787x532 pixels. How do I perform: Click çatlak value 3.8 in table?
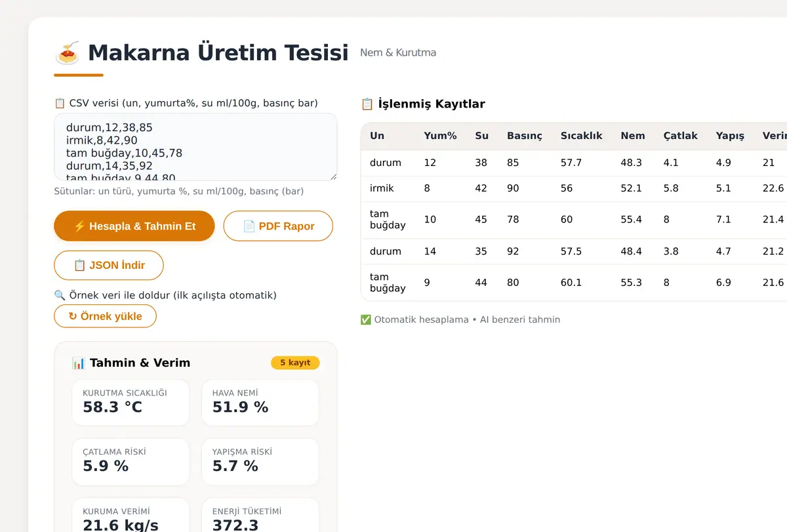point(671,251)
